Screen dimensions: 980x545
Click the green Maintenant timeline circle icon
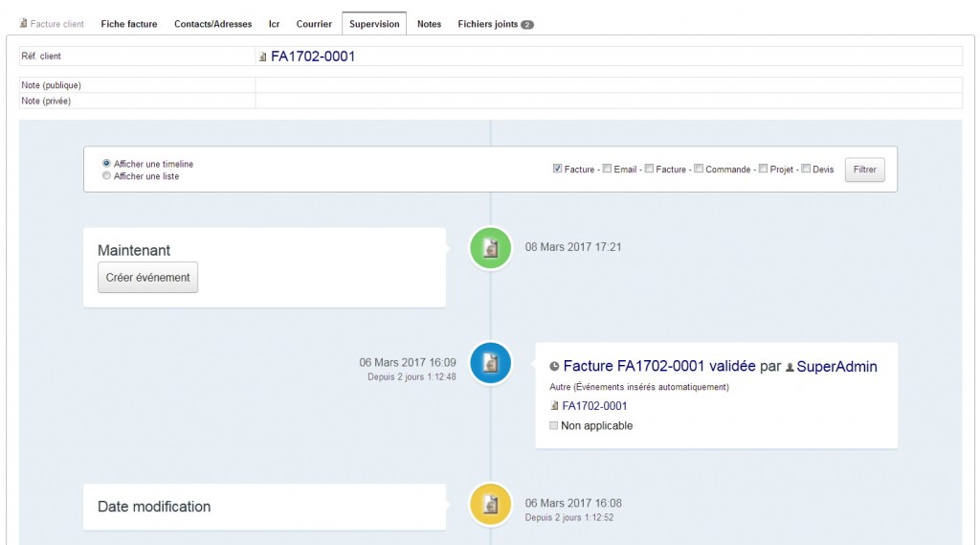coord(491,248)
